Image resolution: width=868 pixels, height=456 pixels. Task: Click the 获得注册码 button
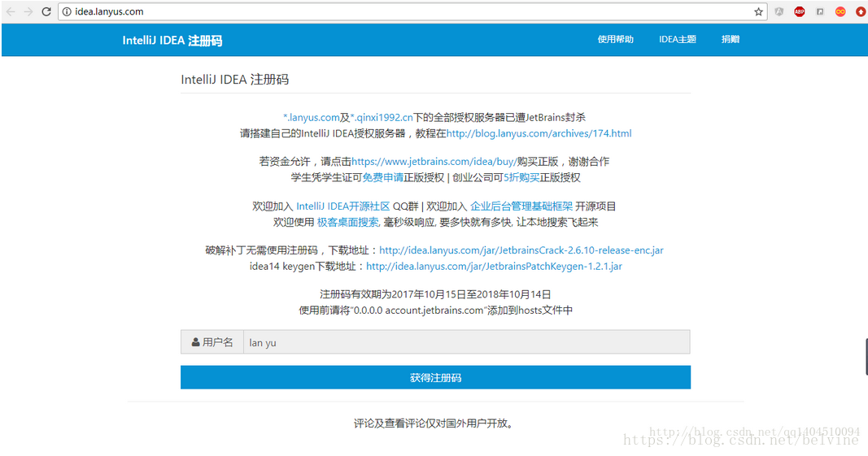click(436, 377)
